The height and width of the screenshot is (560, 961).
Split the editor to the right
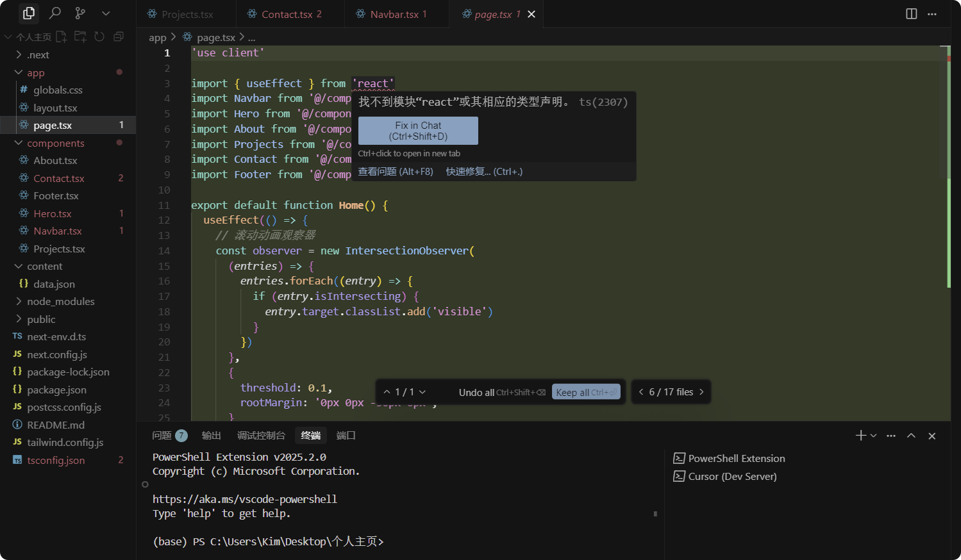911,14
